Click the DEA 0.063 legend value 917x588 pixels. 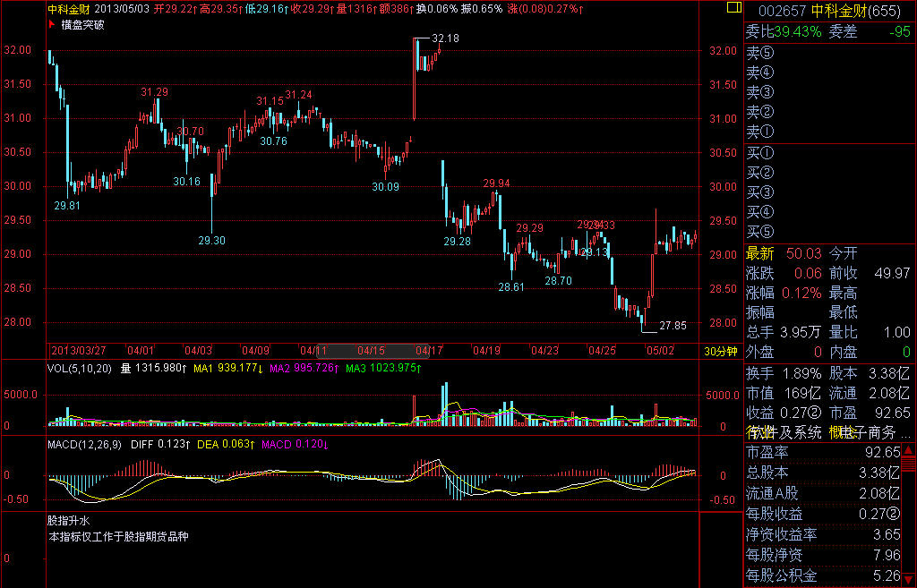pos(220,444)
